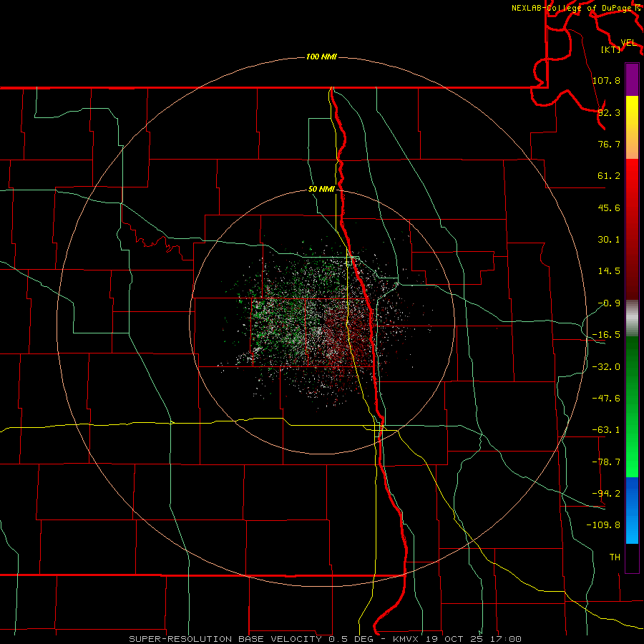
Task: Click the 76.7 velocity scale value
Action: [x=609, y=144]
